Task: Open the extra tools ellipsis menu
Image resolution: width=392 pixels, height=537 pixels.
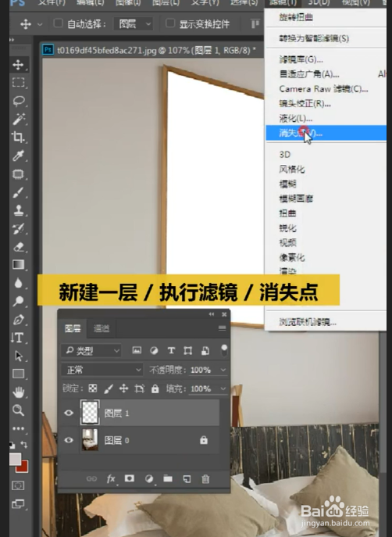Action: (x=18, y=428)
